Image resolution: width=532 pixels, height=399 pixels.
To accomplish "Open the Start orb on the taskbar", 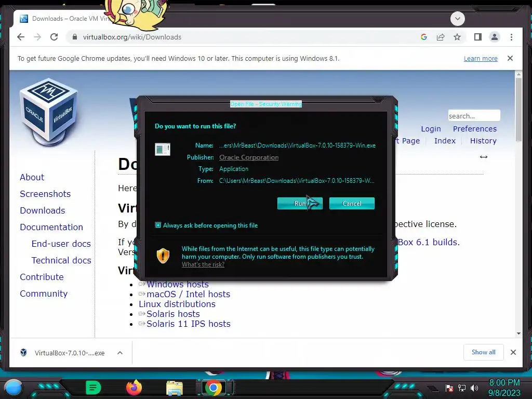I will [14, 388].
